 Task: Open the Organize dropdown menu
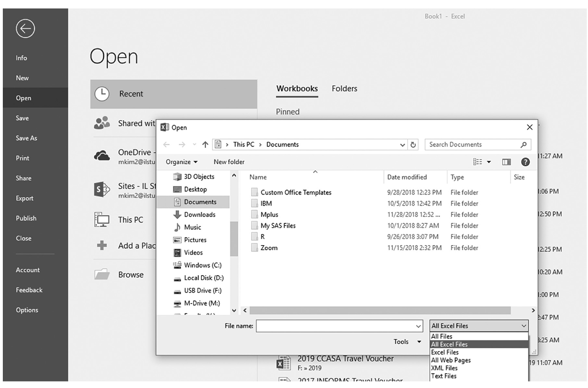[x=182, y=162]
